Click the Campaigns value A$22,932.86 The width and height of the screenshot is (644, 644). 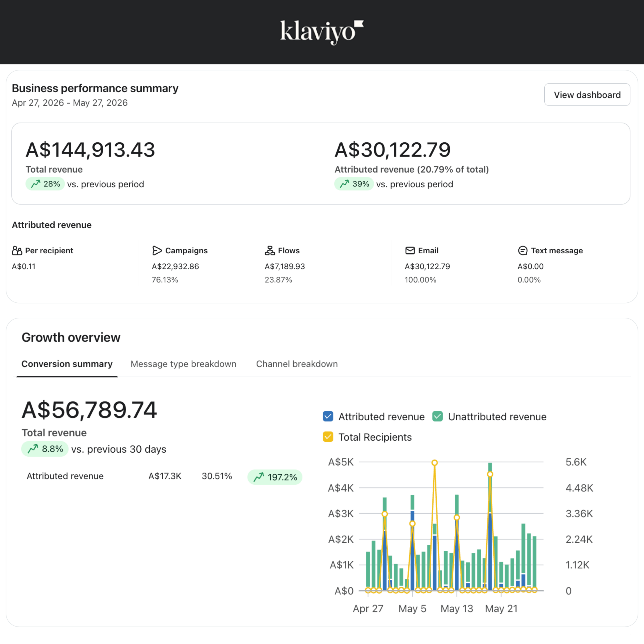point(175,267)
